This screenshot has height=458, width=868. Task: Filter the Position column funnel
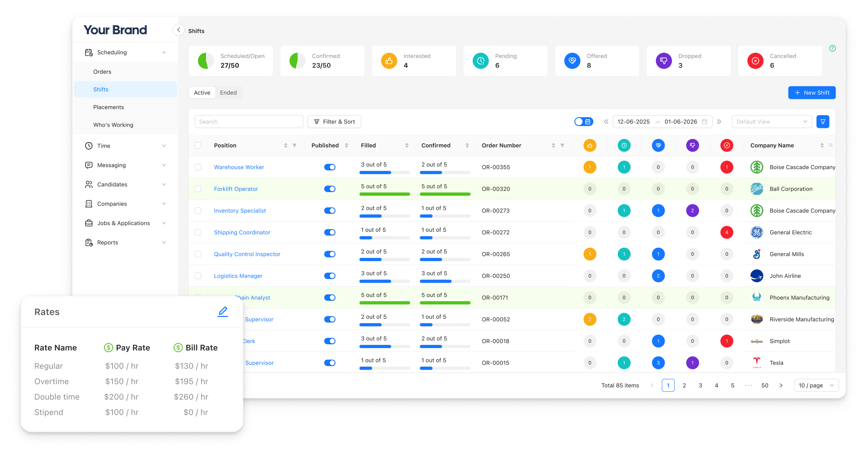pyautogui.click(x=295, y=146)
